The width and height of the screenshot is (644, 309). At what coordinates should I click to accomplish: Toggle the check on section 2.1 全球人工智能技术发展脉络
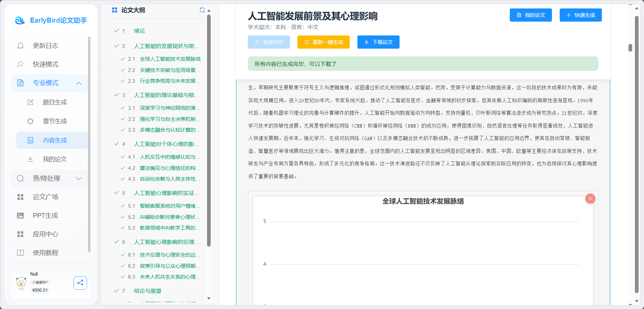pyautogui.click(x=122, y=59)
